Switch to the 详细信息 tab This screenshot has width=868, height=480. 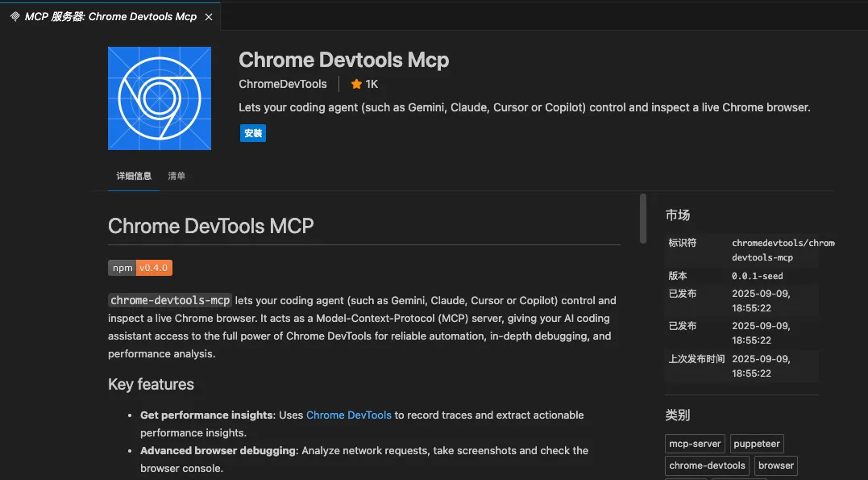point(134,176)
